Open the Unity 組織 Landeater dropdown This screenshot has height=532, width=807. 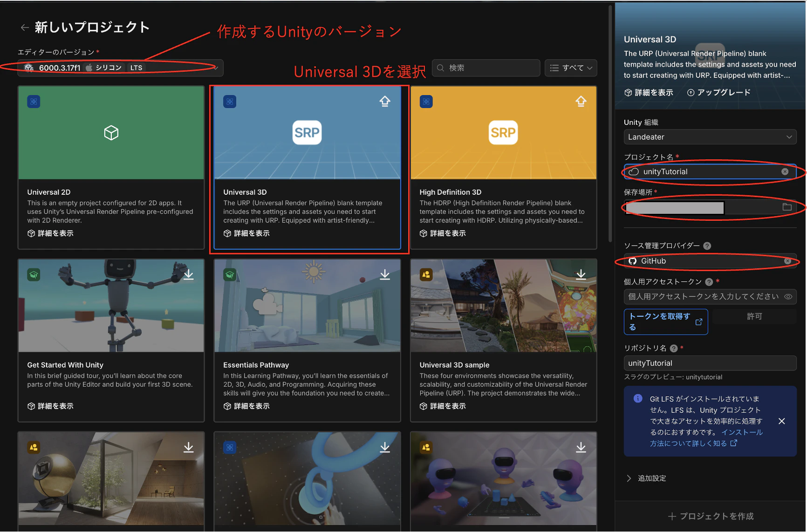coord(710,137)
